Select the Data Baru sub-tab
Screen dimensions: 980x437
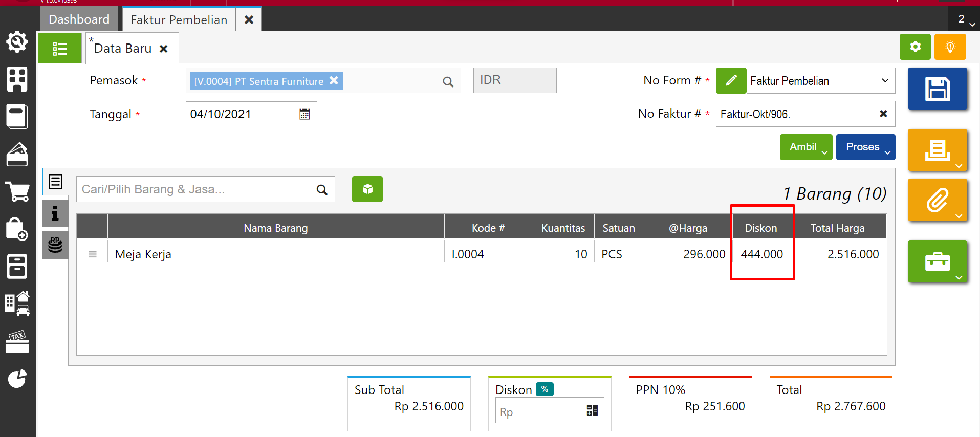pos(123,49)
